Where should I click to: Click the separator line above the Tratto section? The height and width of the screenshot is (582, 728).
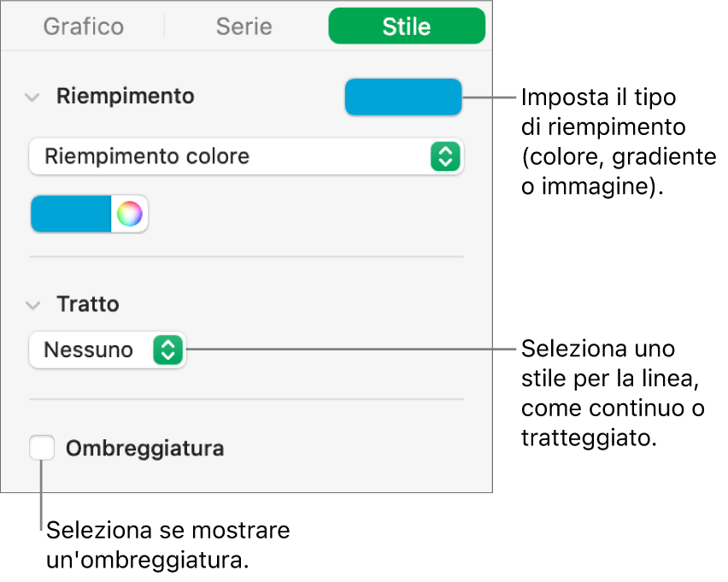pyautogui.click(x=246, y=256)
